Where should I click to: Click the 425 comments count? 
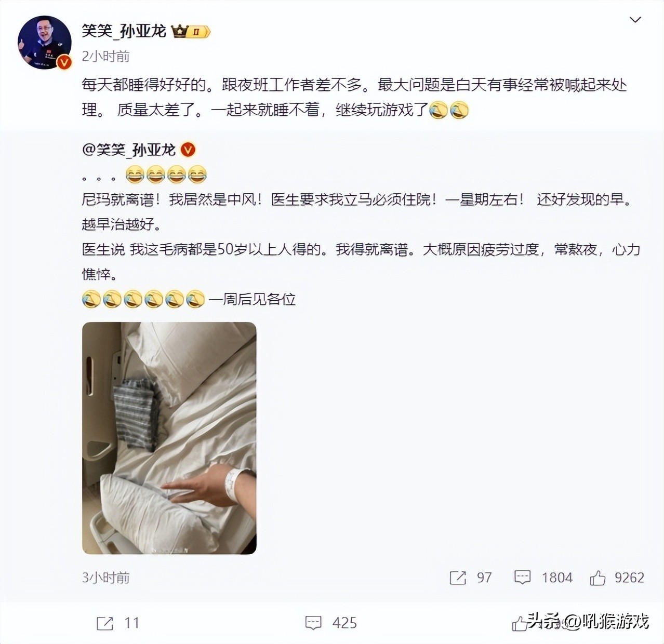click(x=344, y=623)
